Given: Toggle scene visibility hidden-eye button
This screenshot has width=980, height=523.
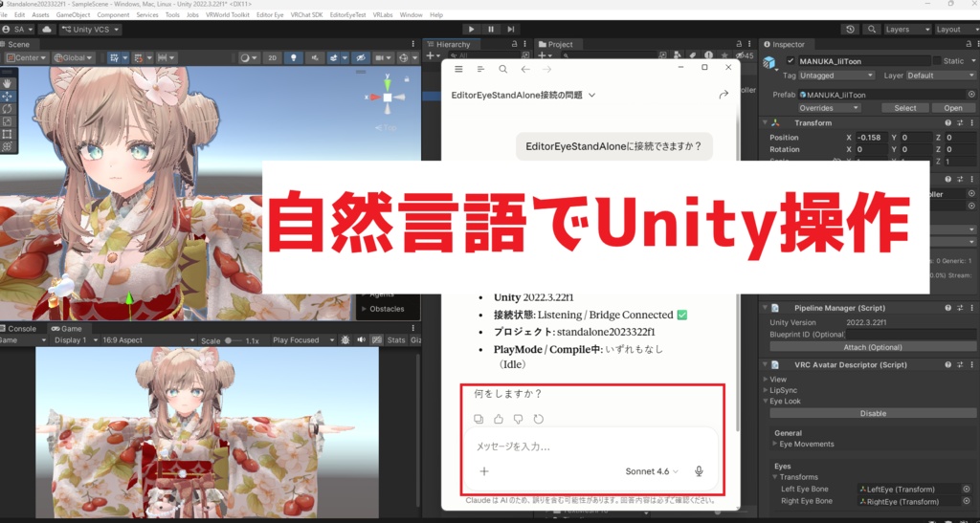Looking at the screenshot, I should tap(360, 58).
